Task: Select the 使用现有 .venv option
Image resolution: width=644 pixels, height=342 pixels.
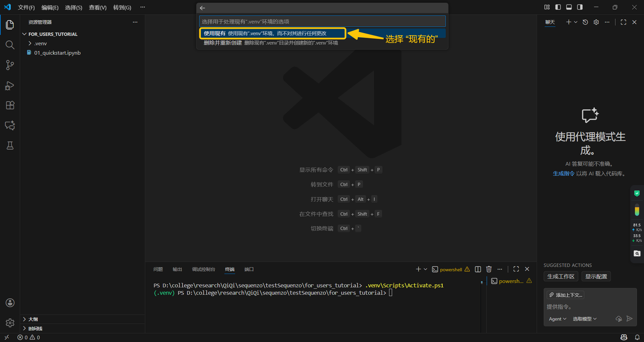Action: click(272, 33)
